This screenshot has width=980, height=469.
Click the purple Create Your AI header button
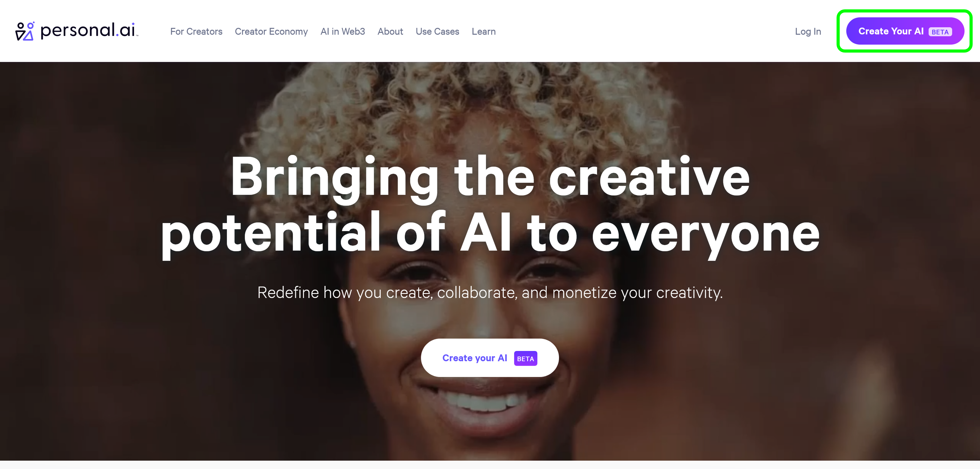click(x=905, y=31)
